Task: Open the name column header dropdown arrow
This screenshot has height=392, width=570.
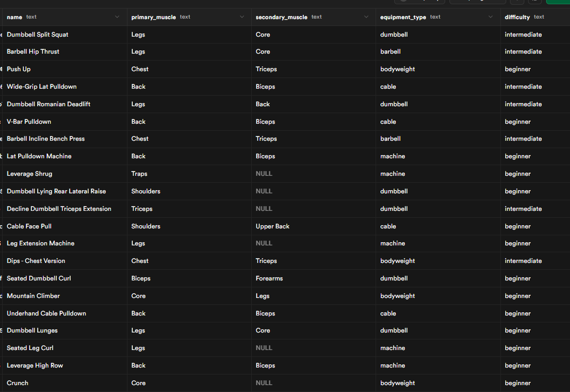Action: click(117, 16)
